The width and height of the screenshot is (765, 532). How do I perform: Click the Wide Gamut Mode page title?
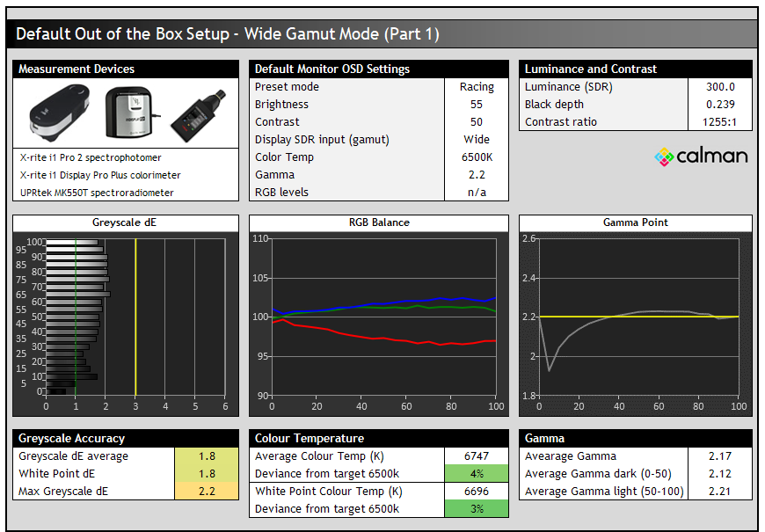(228, 34)
